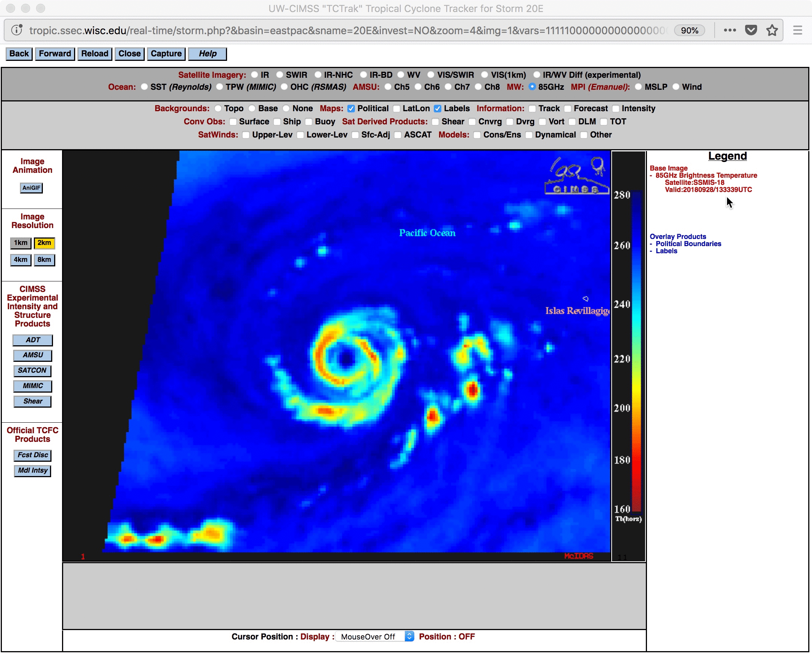Check the Upper-Lev satwinds checkbox
Viewport: 812px width, 653px height.
[246, 135]
